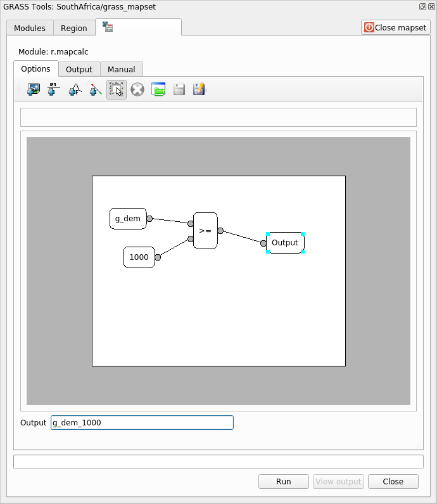The height and width of the screenshot is (504, 437).
Task: Select the g_dem node in the model
Action: pos(128,219)
